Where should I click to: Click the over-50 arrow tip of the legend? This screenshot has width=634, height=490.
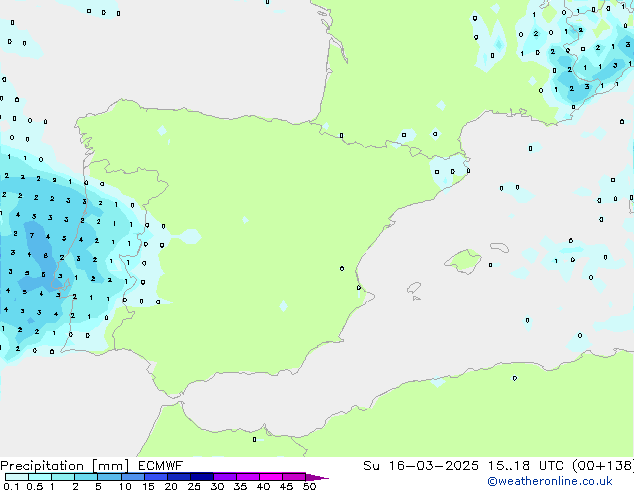coord(317,477)
